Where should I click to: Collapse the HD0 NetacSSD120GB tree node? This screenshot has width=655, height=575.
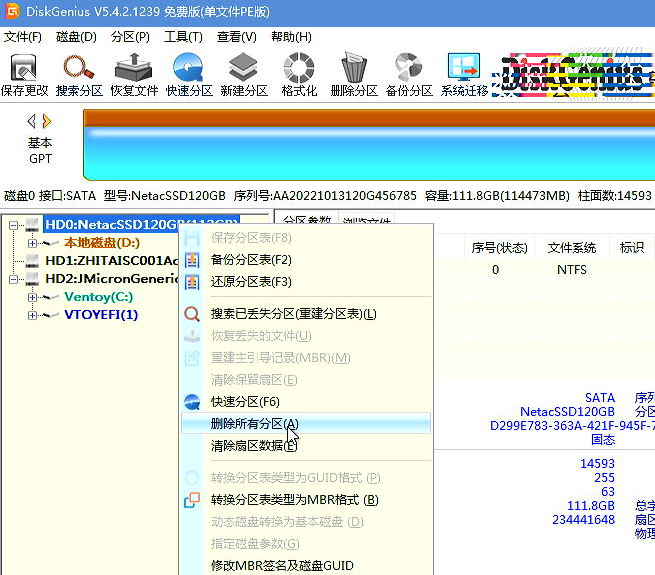point(13,225)
